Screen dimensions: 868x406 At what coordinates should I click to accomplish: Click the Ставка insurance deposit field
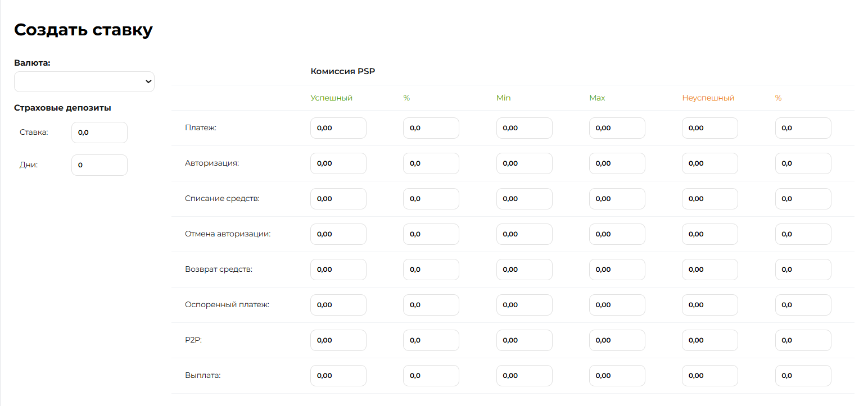[x=99, y=133]
